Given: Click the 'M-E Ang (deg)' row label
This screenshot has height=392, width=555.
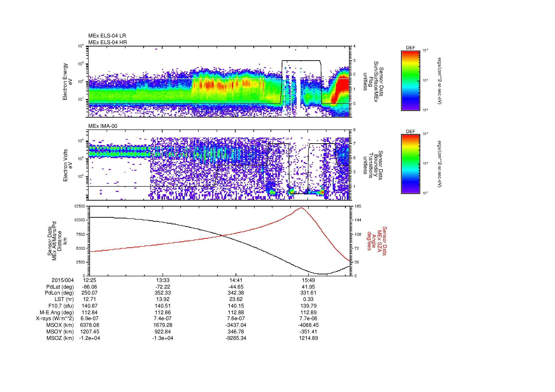Looking at the screenshot, I should click(57, 313).
